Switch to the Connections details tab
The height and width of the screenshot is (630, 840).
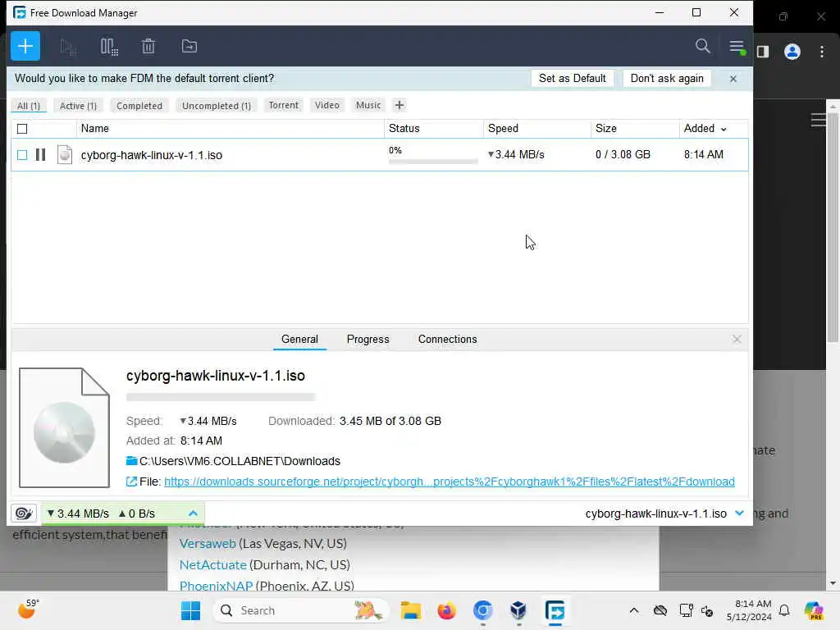pos(447,339)
